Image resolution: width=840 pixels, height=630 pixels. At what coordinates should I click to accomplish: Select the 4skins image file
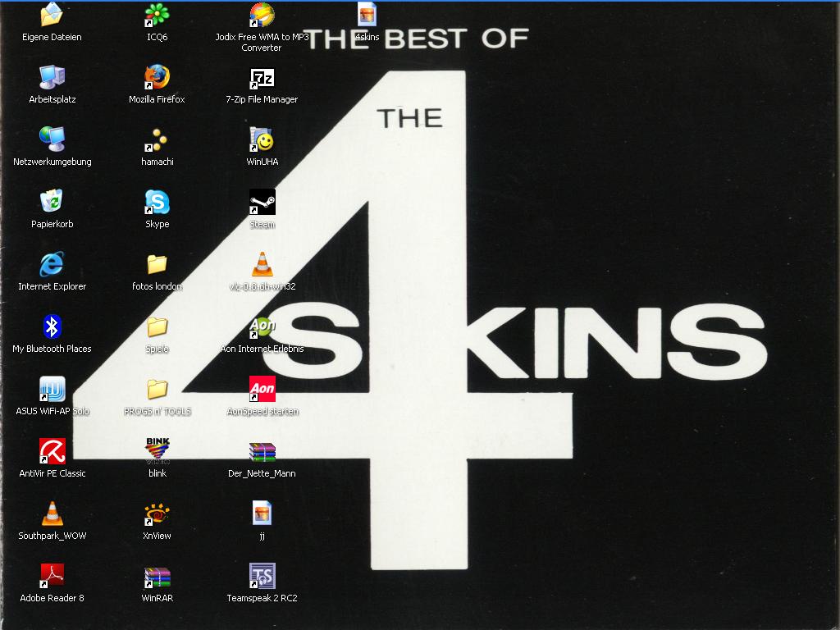[x=367, y=16]
